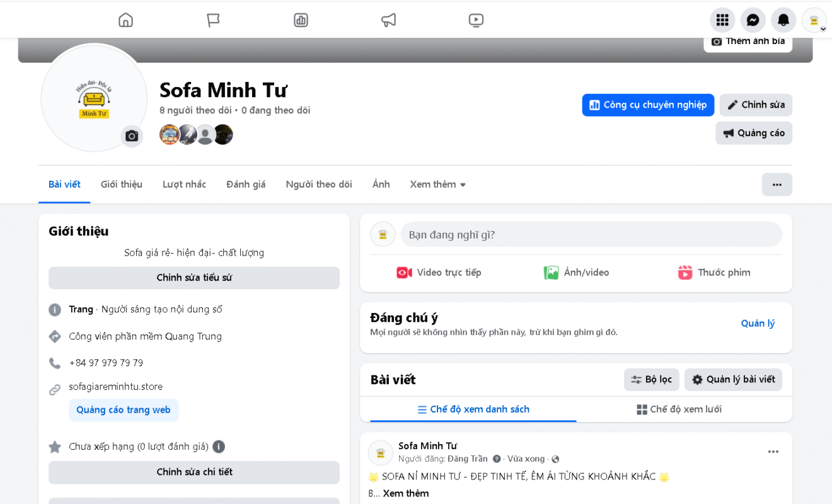
Task: Click the camera icon on profile picture
Action: [x=132, y=136]
